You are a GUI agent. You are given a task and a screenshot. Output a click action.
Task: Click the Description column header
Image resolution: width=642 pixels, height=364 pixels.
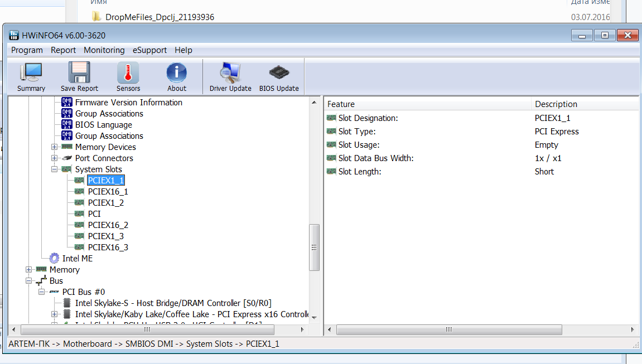tap(585, 104)
